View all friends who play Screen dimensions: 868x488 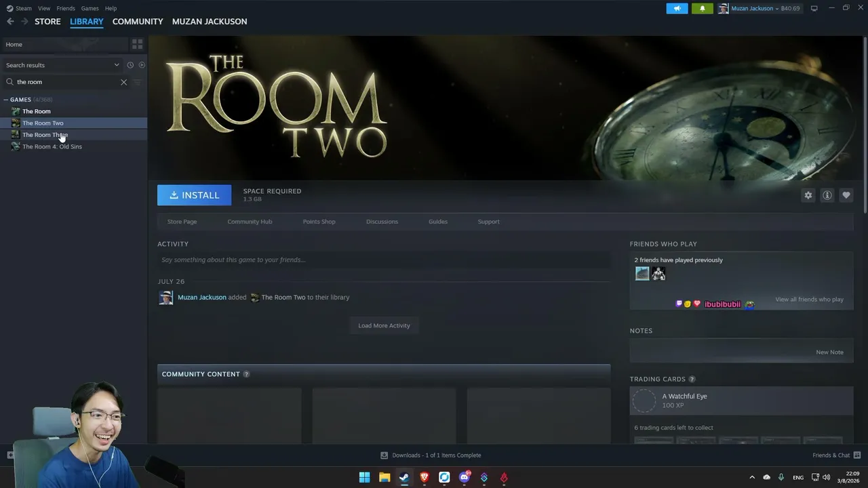pyautogui.click(x=810, y=300)
